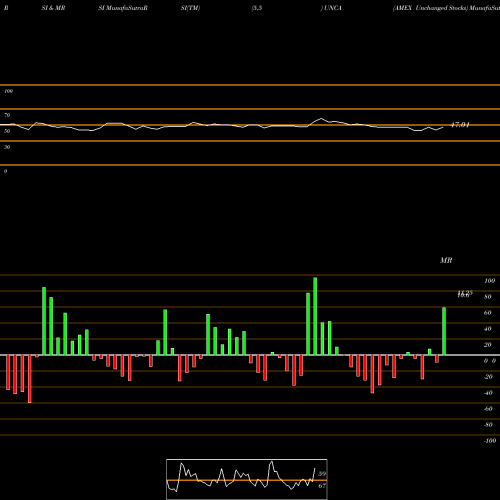Click the MR axis label -20
Viewport: 500px width, 500px height.
[488, 377]
